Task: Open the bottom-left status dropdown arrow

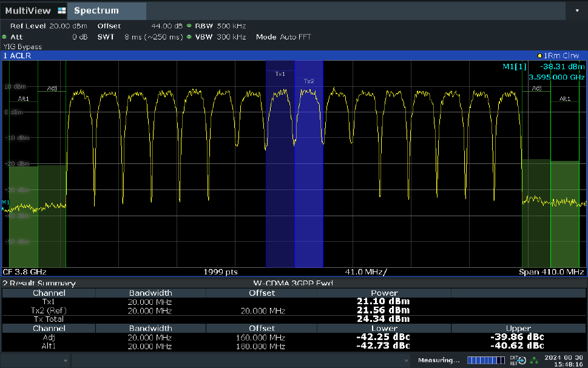Action: [x=66, y=361]
